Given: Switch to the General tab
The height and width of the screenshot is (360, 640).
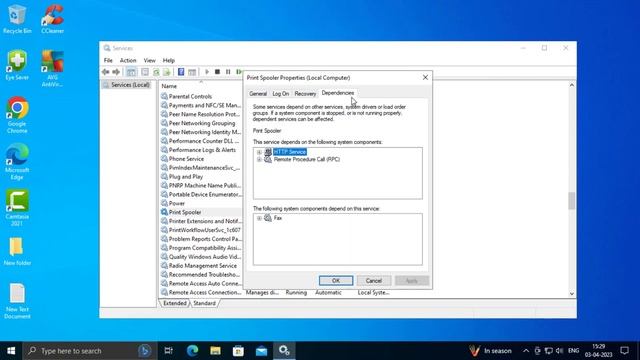Looking at the screenshot, I should tap(258, 93).
